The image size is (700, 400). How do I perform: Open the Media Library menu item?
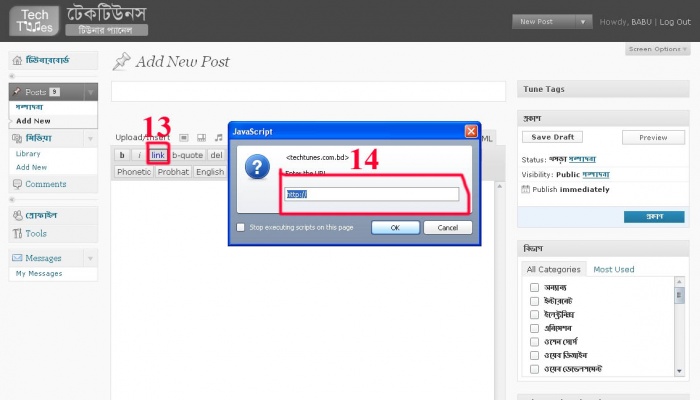point(28,154)
